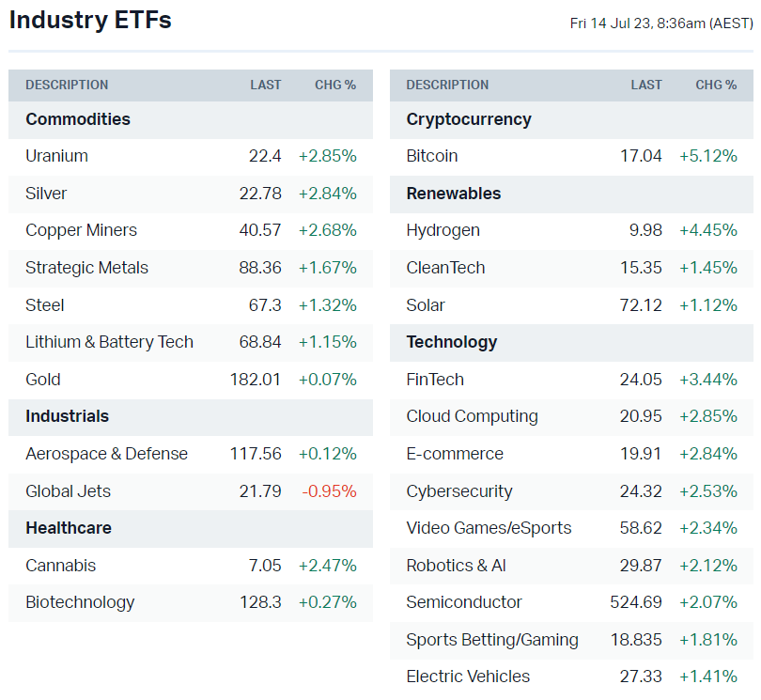This screenshot has width=761, height=700.
Task: Select the FinTech ETF row
Action: (x=435, y=380)
